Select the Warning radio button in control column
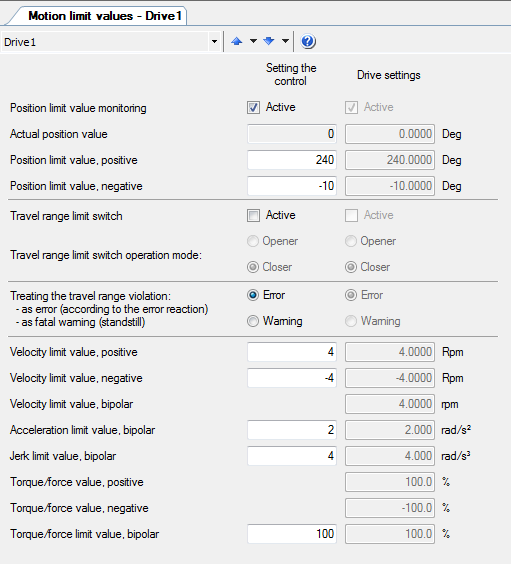This screenshot has width=511, height=564. point(253,321)
